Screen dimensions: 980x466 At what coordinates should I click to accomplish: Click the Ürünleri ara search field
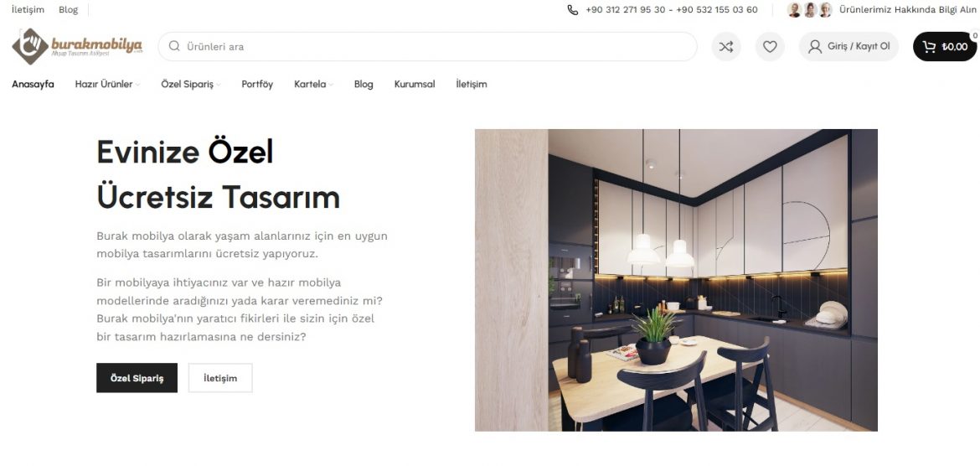point(427,46)
